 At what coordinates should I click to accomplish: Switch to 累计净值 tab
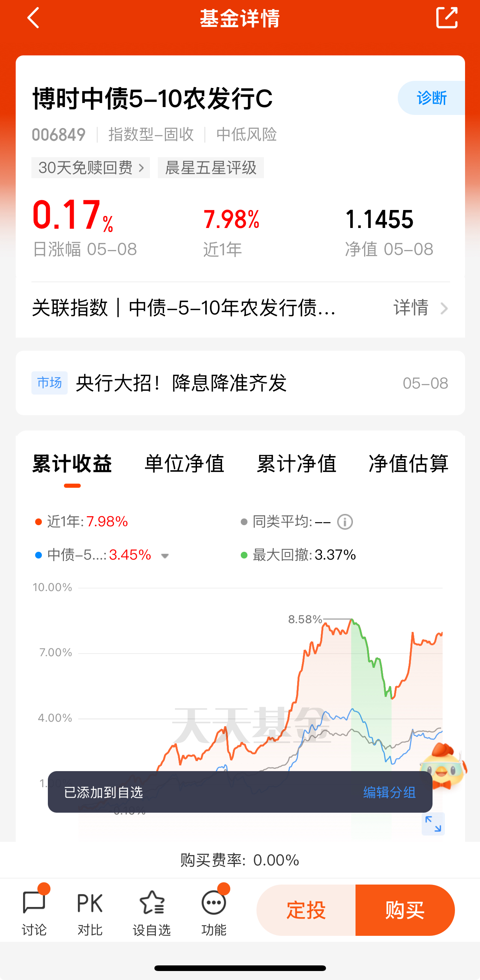coord(297,463)
